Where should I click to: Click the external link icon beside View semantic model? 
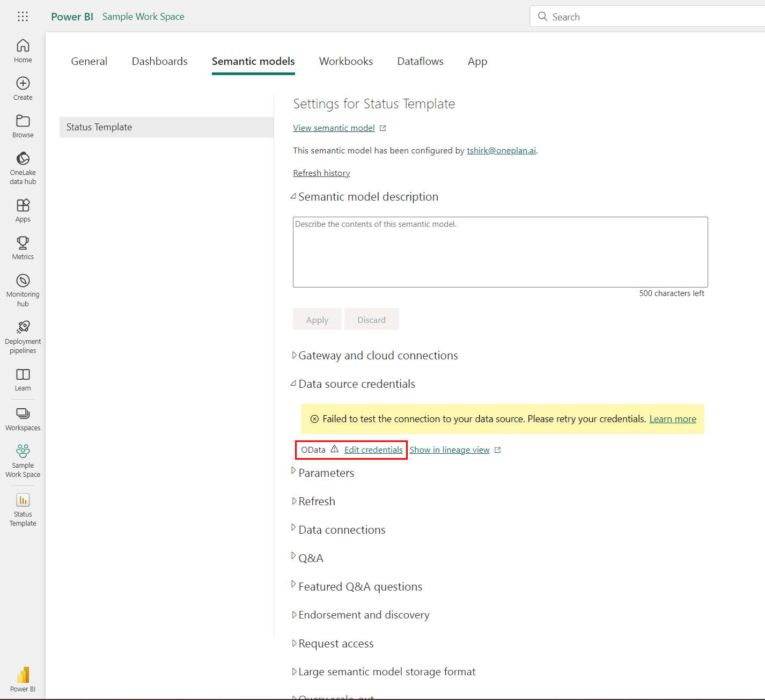(383, 128)
